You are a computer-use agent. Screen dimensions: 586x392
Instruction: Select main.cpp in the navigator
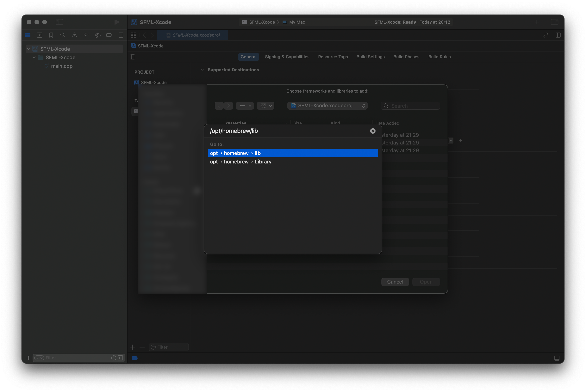62,66
